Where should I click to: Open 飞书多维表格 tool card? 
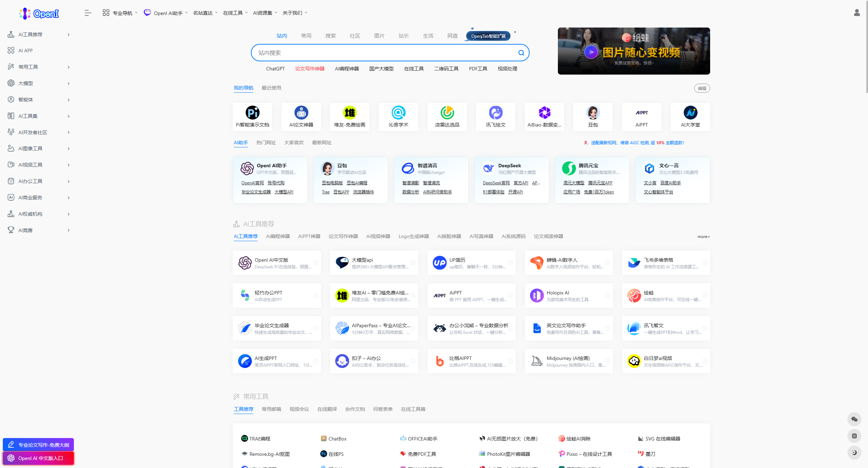[666, 263]
